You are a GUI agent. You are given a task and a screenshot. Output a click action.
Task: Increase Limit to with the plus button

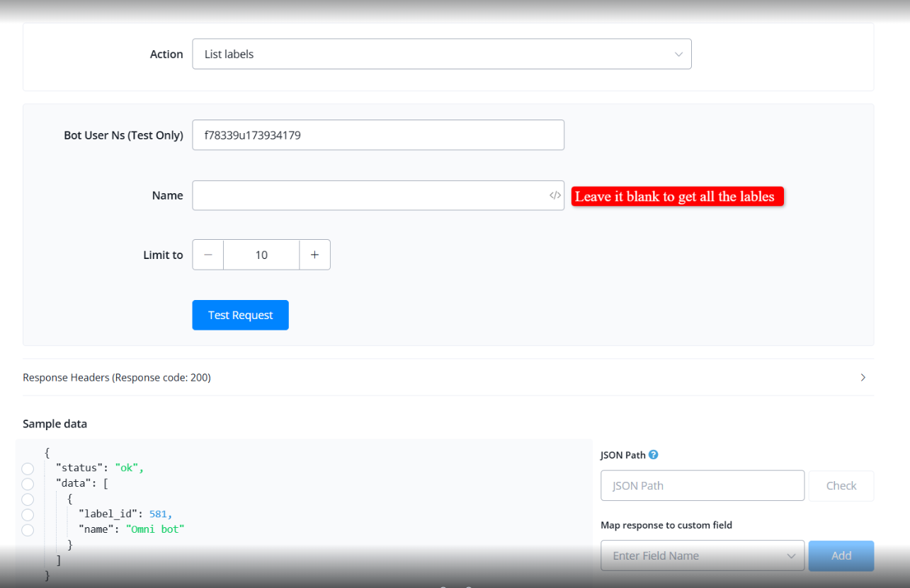(314, 255)
